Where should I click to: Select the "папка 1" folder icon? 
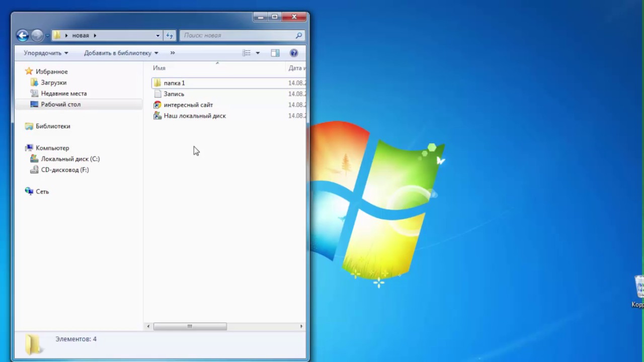pos(157,83)
